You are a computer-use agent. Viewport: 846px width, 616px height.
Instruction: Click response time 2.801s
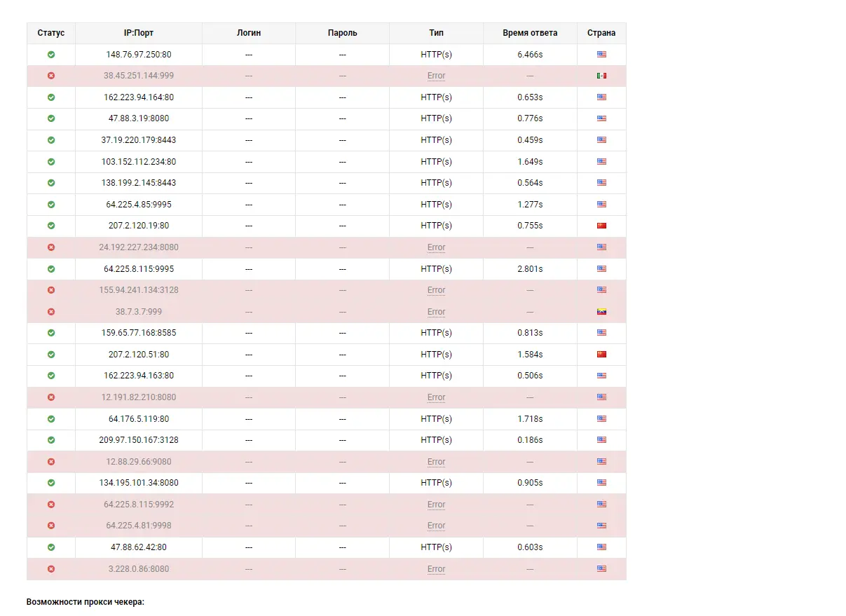[x=530, y=269]
